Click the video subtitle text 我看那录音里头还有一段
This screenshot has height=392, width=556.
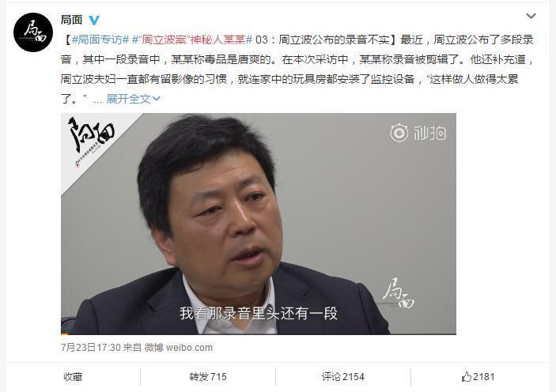258,313
